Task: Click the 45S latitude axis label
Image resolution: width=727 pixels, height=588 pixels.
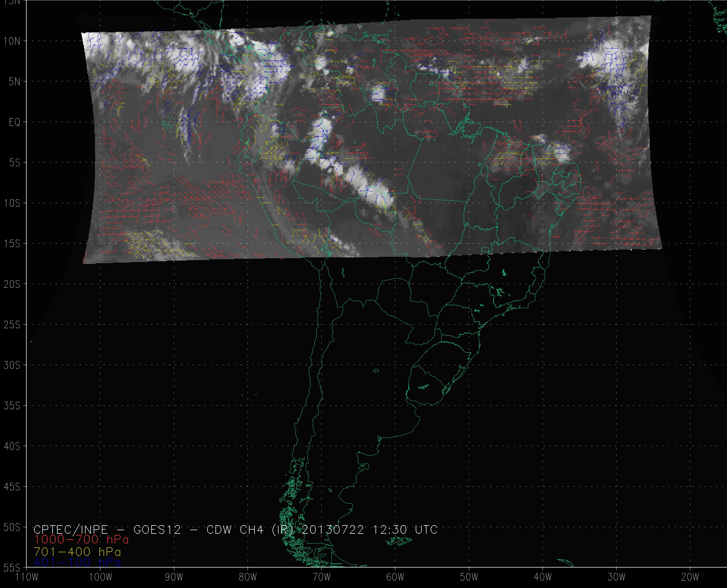Action: (x=12, y=487)
